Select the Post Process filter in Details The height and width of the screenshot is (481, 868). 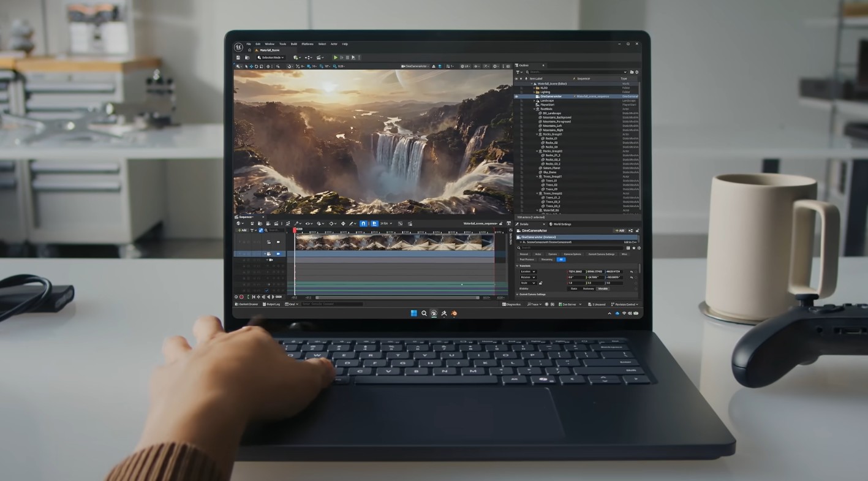(527, 259)
